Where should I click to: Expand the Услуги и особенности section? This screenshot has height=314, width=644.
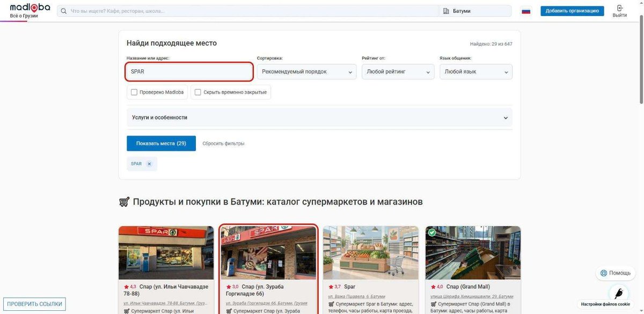319,118
